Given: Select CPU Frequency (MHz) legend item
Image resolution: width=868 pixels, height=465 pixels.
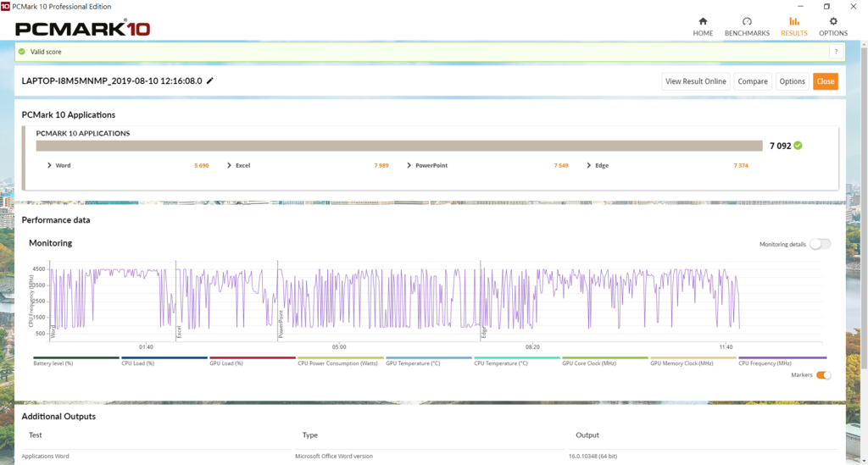Looking at the screenshot, I should click(x=782, y=361).
